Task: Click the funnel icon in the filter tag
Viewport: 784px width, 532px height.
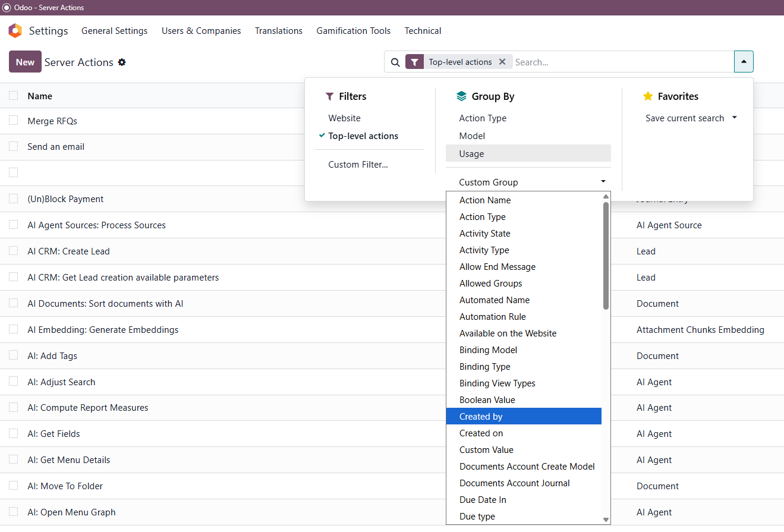Action: [415, 62]
